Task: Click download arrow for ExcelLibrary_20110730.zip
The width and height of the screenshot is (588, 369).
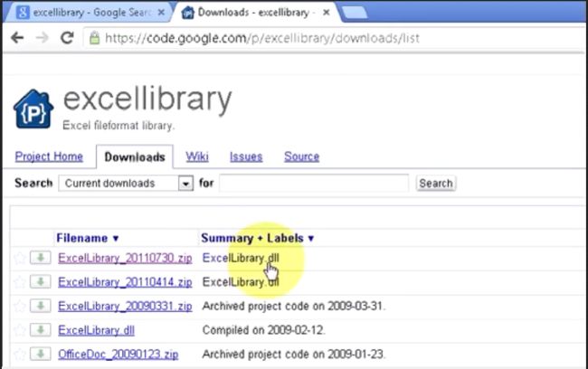Action: (x=40, y=258)
